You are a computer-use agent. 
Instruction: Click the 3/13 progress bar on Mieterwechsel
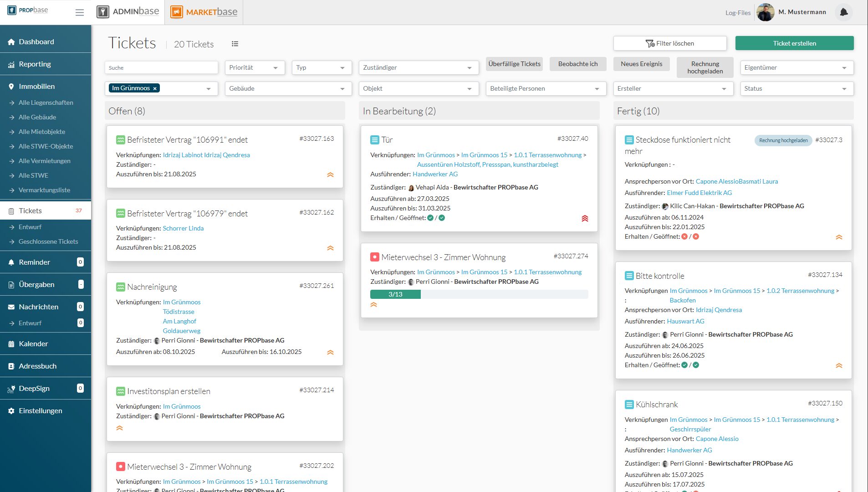point(479,294)
